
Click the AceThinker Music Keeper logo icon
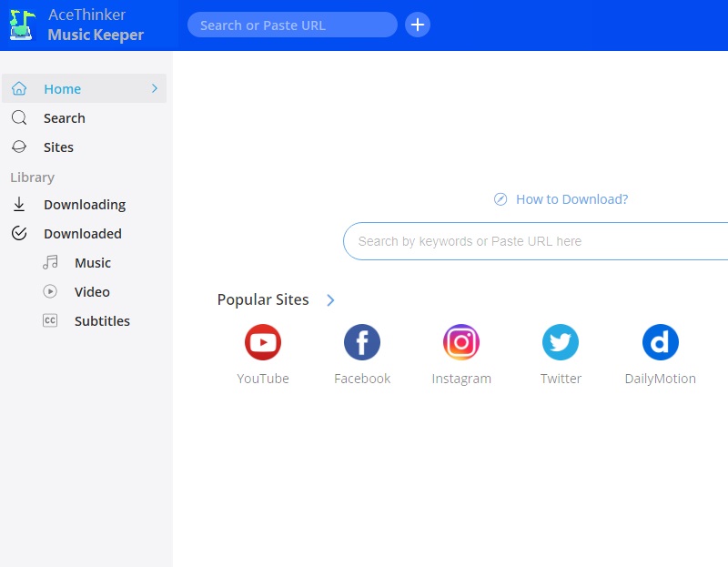coord(22,25)
